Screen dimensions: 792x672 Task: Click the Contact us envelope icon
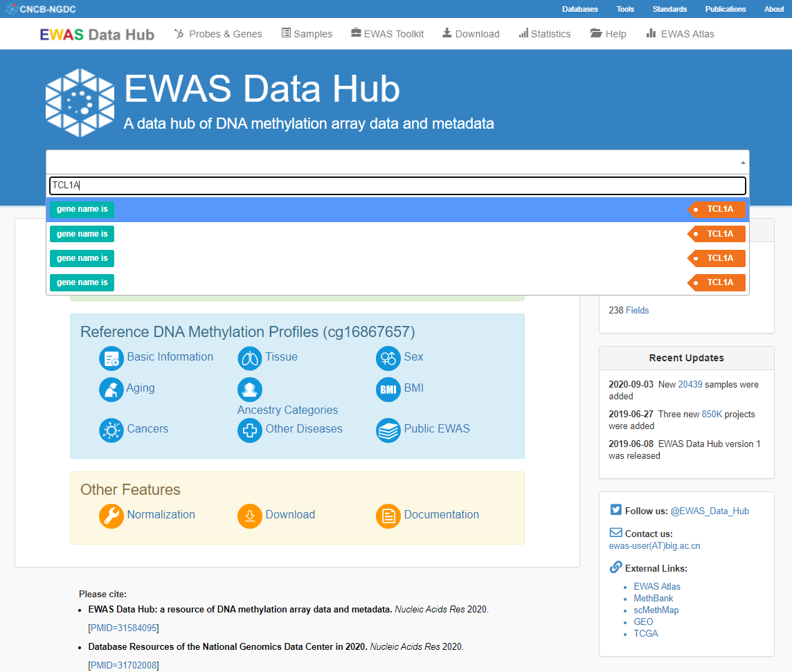615,533
